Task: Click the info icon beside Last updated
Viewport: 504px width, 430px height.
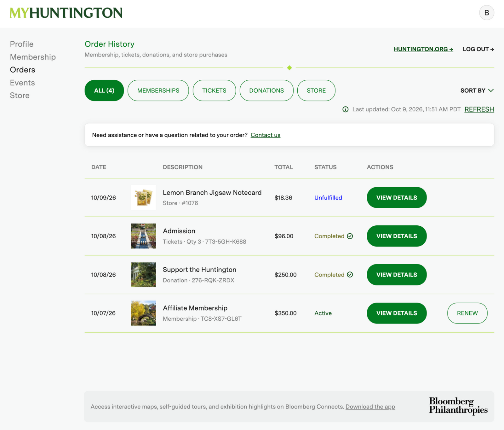Action: (345, 109)
